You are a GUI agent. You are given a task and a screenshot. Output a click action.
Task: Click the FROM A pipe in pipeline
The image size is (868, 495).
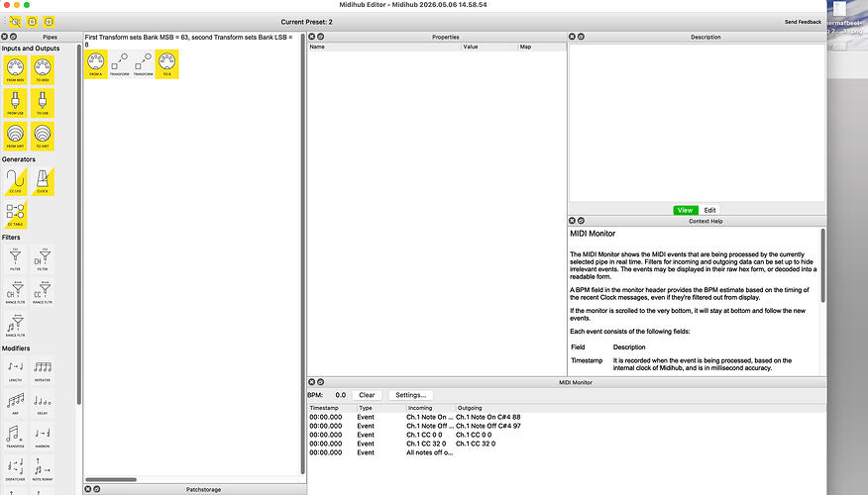pyautogui.click(x=96, y=64)
